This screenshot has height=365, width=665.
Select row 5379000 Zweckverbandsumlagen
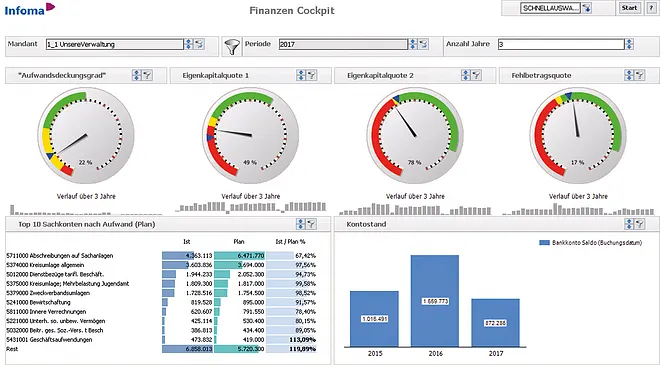point(161,293)
